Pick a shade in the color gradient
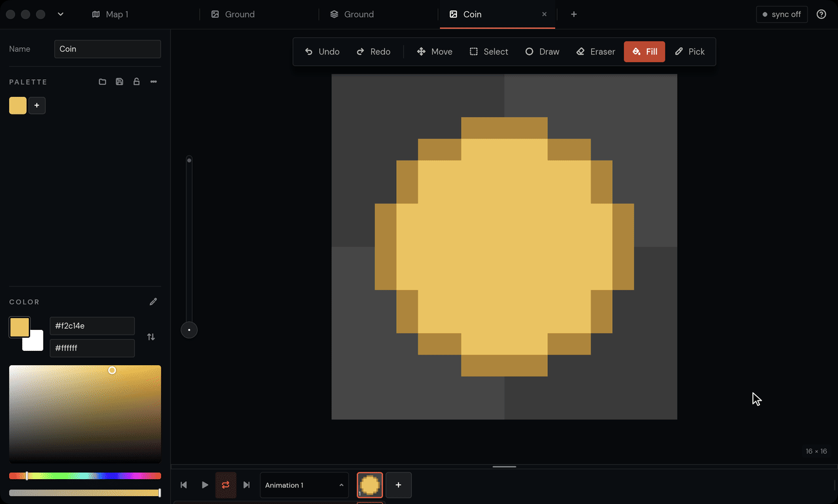Viewport: 838px width, 504px height. tap(85, 414)
